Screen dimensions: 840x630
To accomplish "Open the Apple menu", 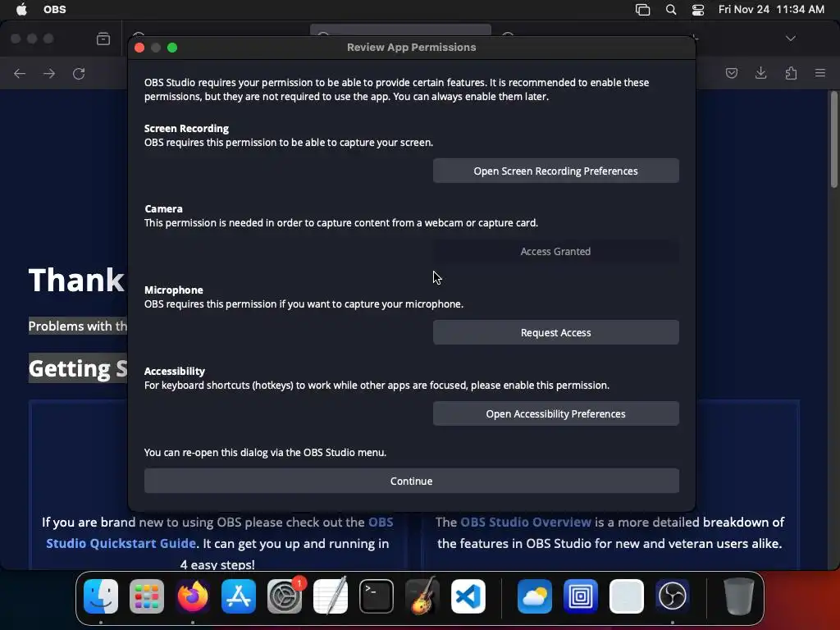I will pyautogui.click(x=21, y=10).
